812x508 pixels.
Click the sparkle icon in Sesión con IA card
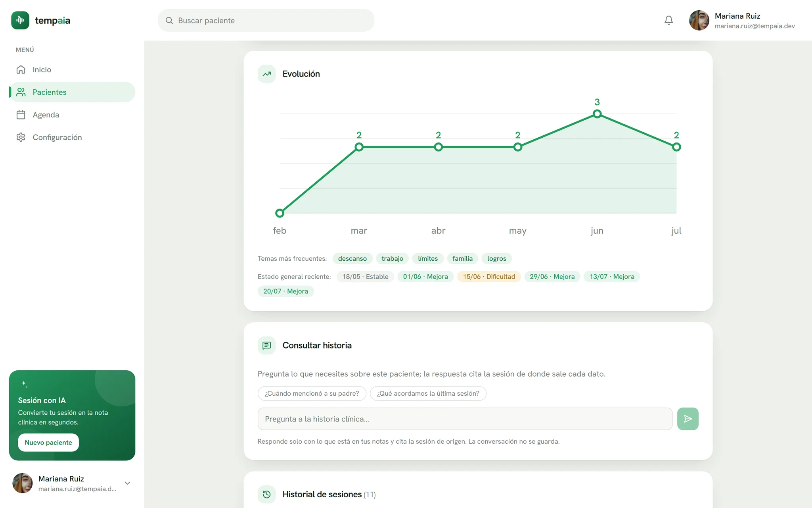click(25, 384)
